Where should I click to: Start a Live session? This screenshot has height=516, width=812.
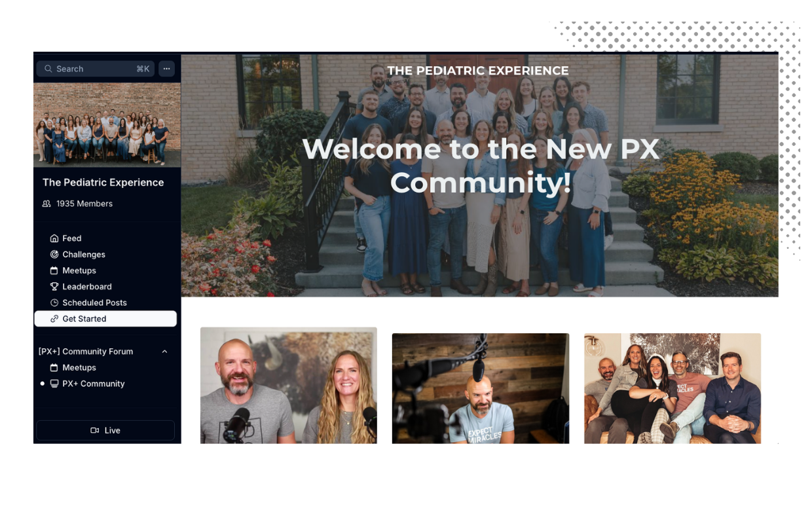(105, 430)
